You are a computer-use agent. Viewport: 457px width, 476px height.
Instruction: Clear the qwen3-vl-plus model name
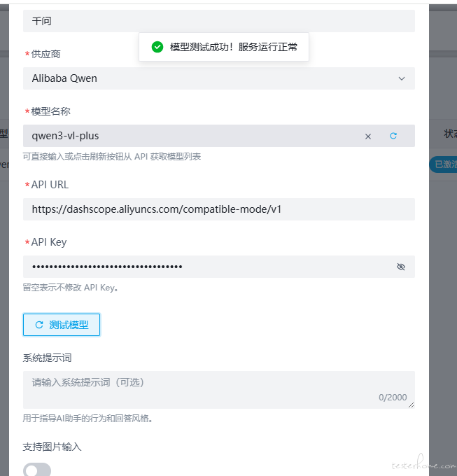pos(368,136)
